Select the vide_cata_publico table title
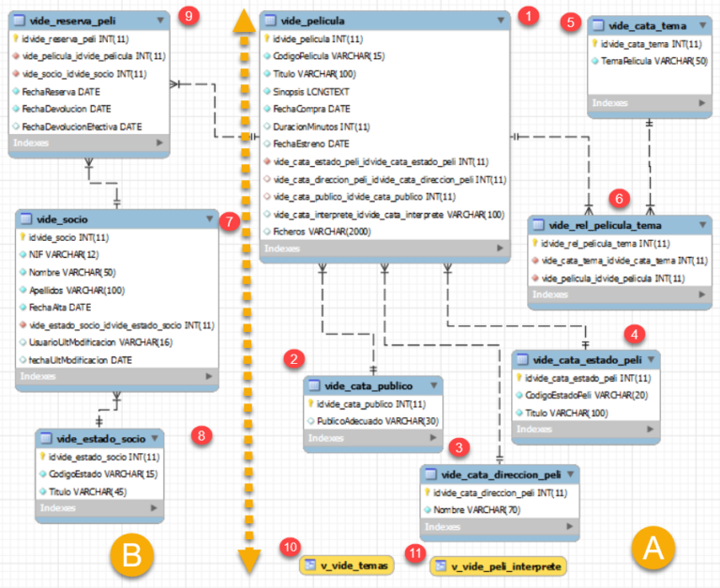Image resolution: width=720 pixels, height=588 pixels. 368,385
